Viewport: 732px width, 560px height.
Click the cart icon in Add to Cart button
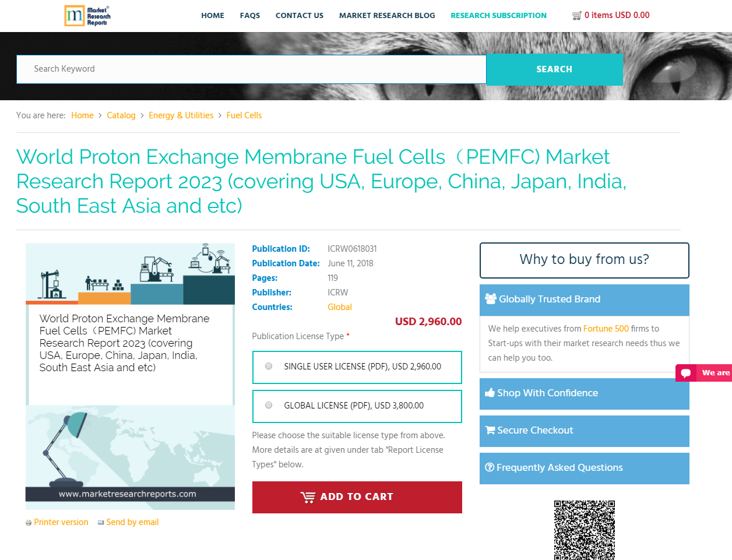click(x=308, y=497)
